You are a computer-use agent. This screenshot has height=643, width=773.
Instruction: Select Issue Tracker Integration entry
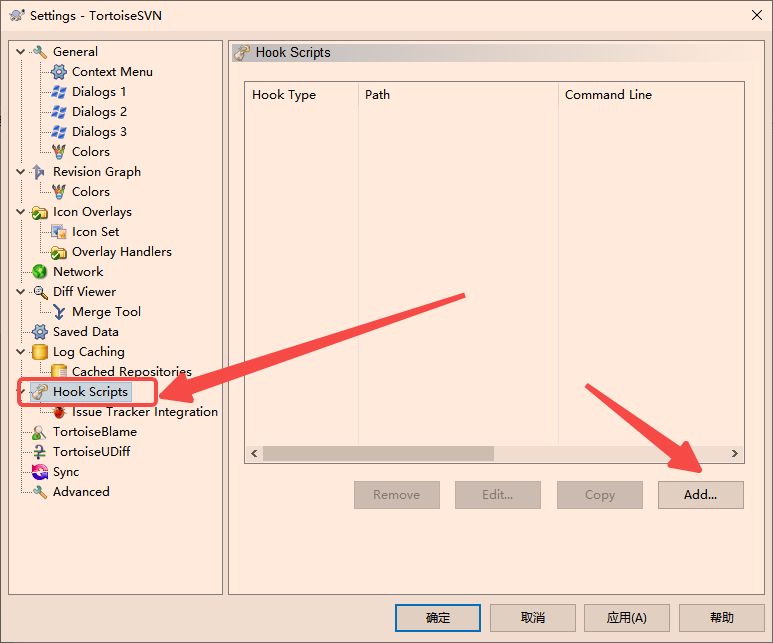[x=144, y=412]
